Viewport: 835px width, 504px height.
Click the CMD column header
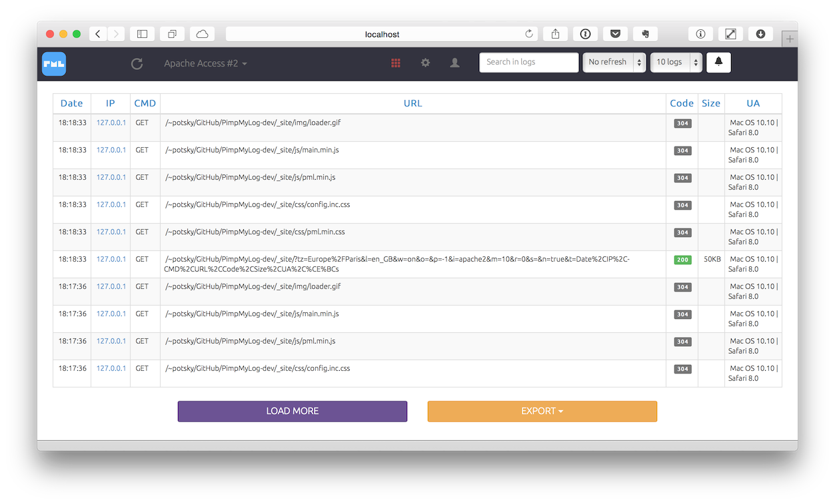(145, 103)
